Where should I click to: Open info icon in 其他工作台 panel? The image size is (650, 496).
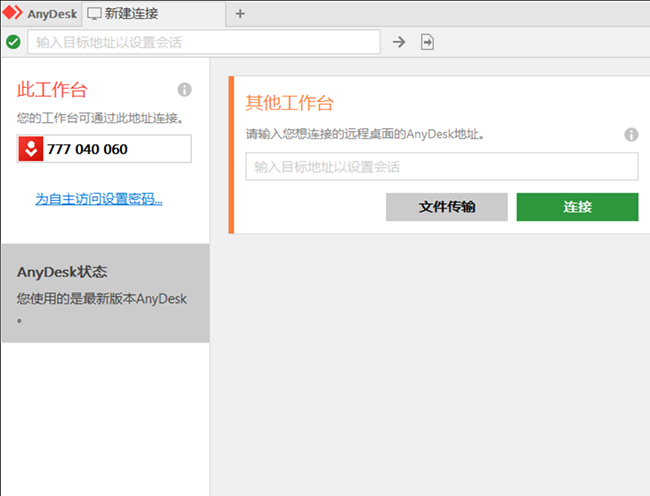pyautogui.click(x=631, y=134)
